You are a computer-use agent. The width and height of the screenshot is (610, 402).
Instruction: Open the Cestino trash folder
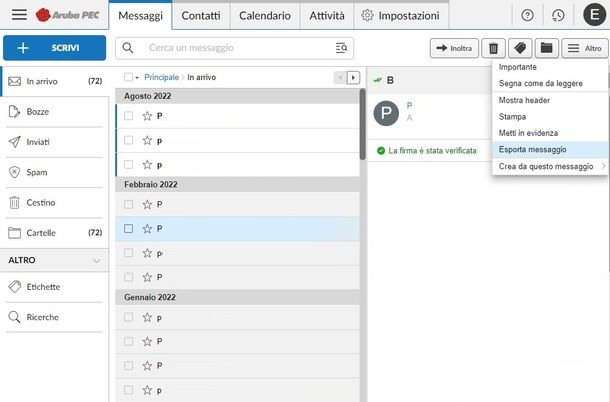pos(41,202)
